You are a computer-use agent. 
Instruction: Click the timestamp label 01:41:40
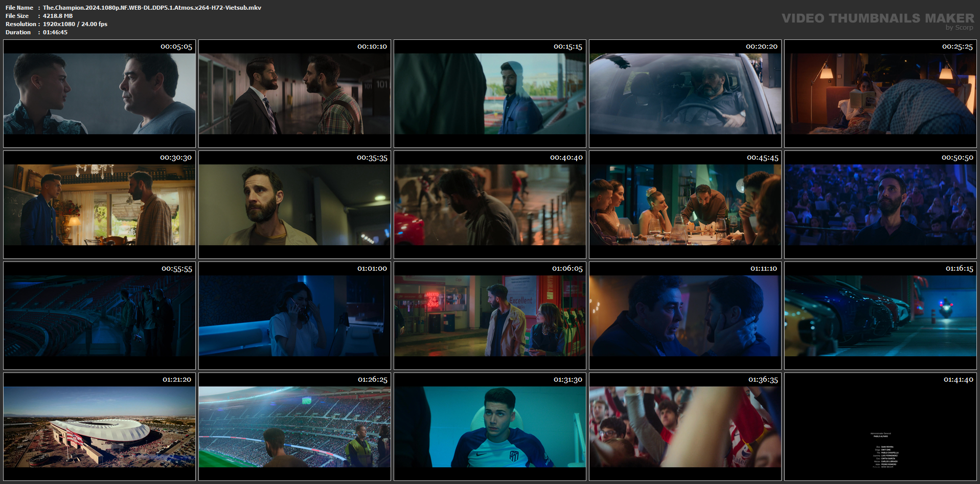(959, 380)
